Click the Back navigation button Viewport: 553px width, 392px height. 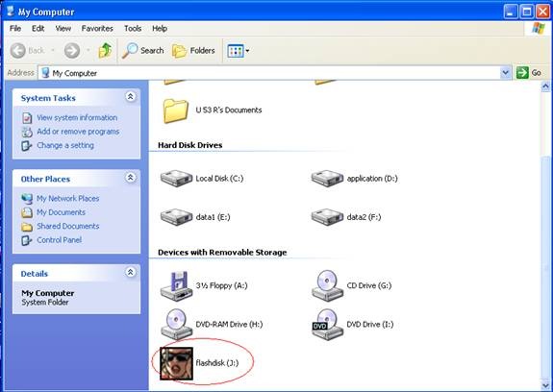click(28, 51)
